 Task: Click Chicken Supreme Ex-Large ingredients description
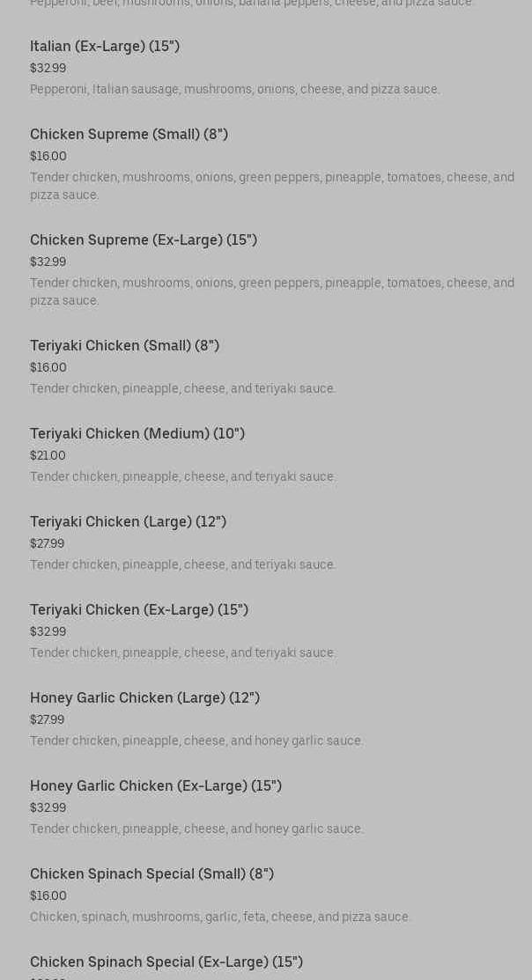[x=271, y=291]
